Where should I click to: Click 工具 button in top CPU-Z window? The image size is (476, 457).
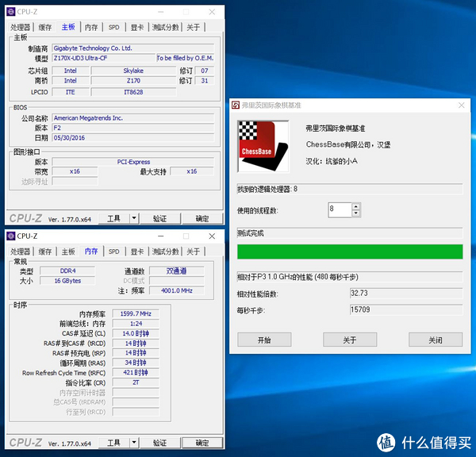(113, 218)
